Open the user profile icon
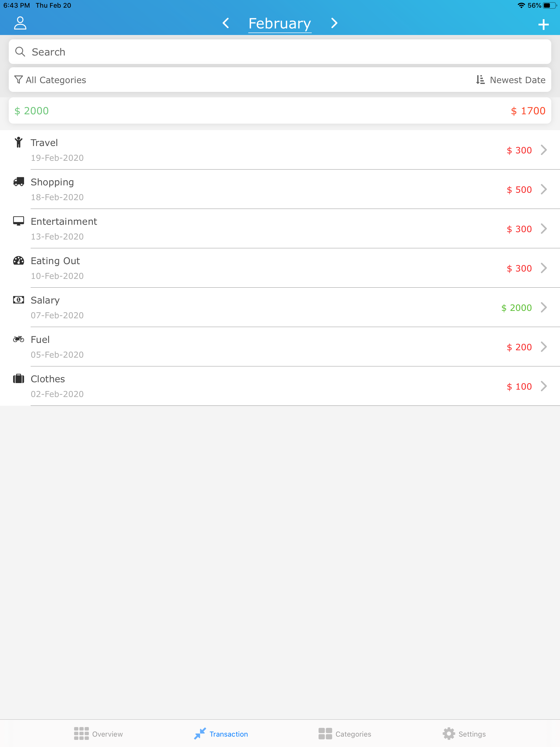This screenshot has height=747, width=560. (x=20, y=23)
